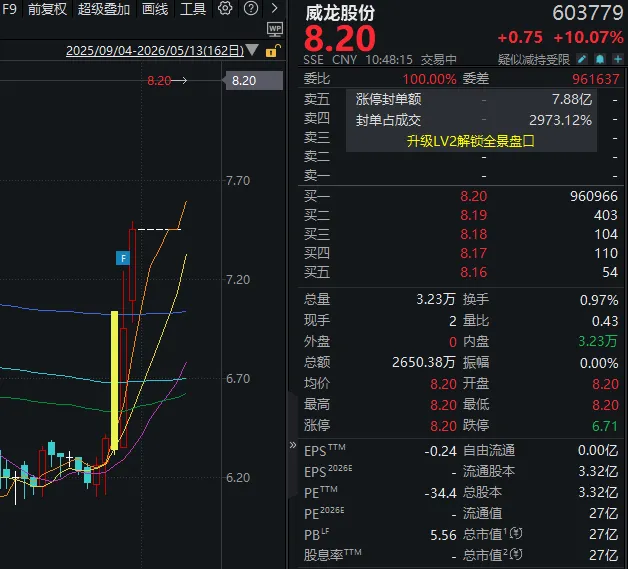Click stock name 威龙股份
The width and height of the screenshot is (628, 569).
pyautogui.click(x=340, y=13)
